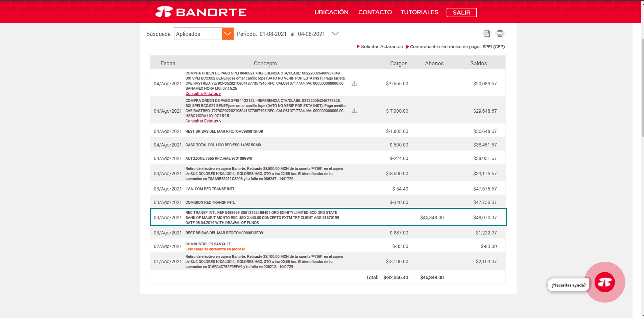Click the orange dropdown arrow button
This screenshot has width=644, height=318.
coord(228,34)
